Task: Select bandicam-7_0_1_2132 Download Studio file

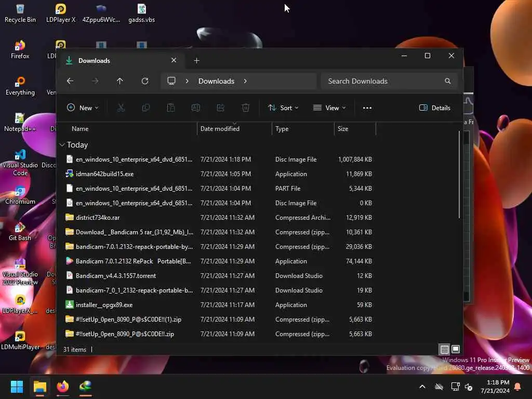Action: tap(219, 290)
